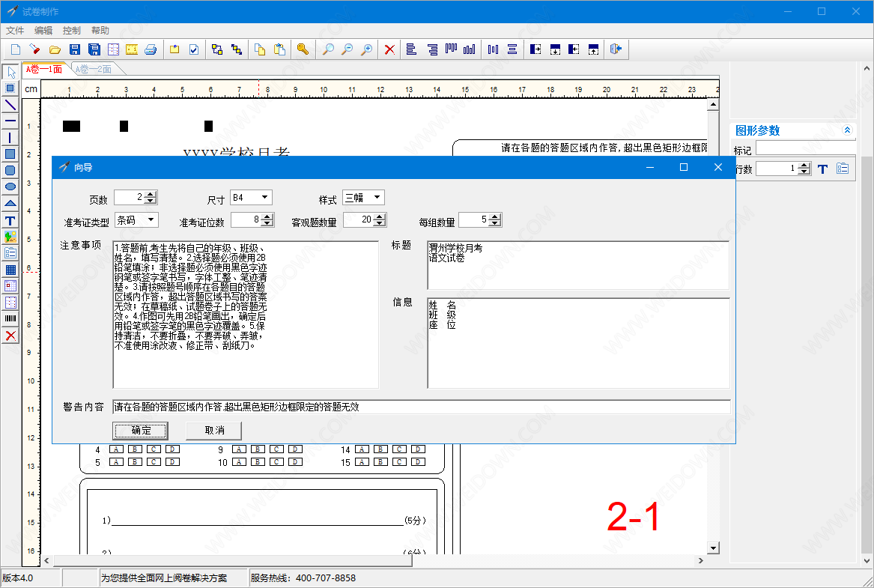The height and width of the screenshot is (588, 874).
Task: Click the zoom out magnifier icon
Action: (348, 49)
